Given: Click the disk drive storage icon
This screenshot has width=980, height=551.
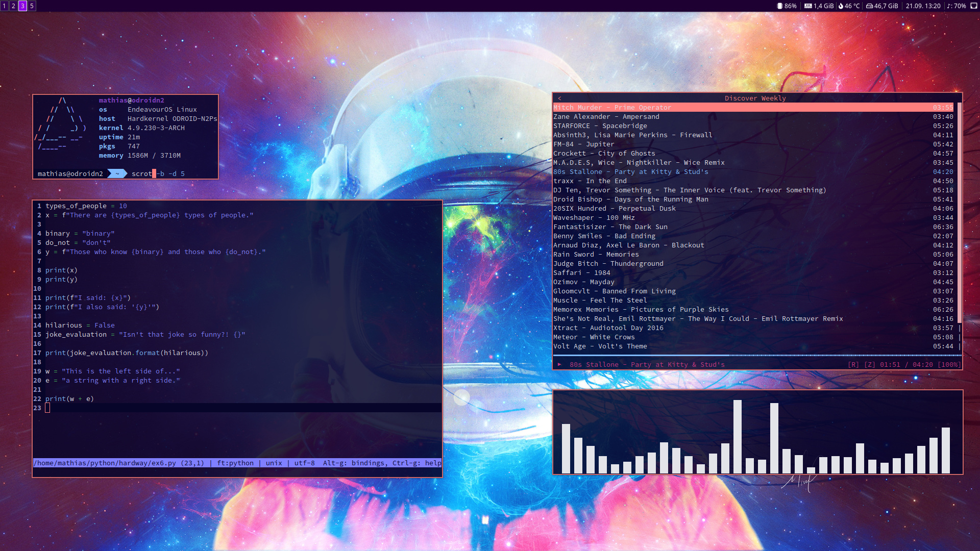Looking at the screenshot, I should click(869, 6).
